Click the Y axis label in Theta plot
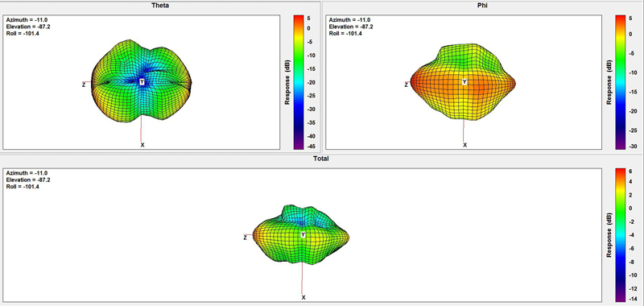 coord(142,82)
